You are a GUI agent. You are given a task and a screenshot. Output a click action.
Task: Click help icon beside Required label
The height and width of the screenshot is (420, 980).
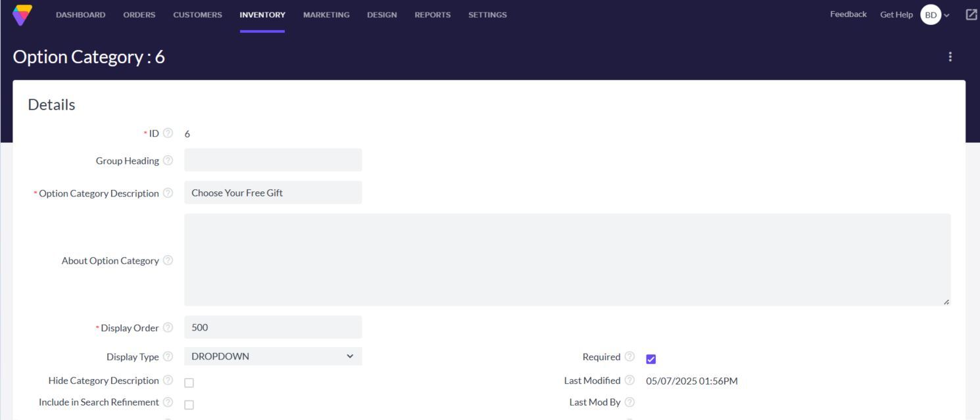point(629,357)
